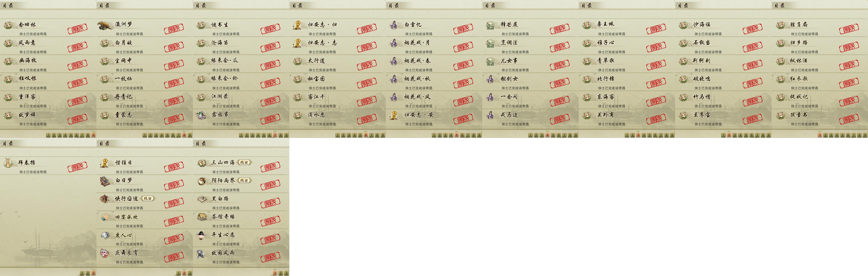Click the figure icon beside 白雪忆

coord(393,25)
